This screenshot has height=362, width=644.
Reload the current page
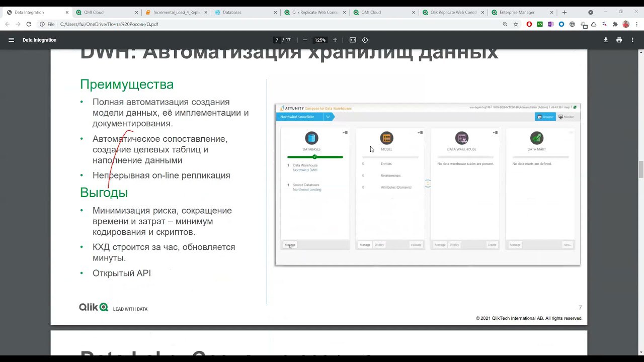(29, 24)
